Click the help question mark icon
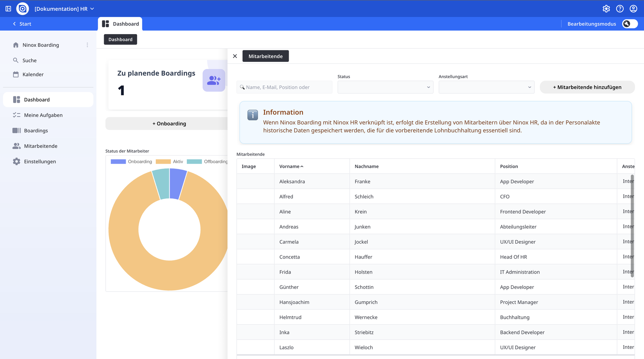 click(x=620, y=9)
